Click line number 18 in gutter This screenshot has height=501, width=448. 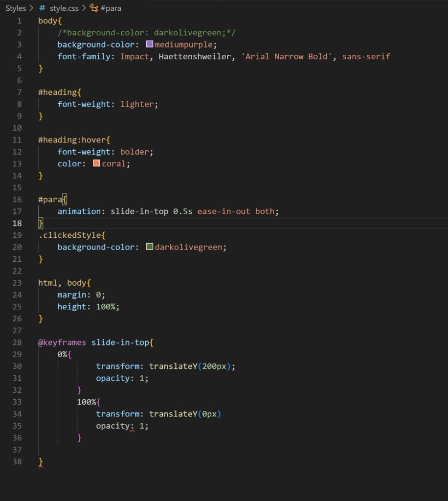(17, 223)
